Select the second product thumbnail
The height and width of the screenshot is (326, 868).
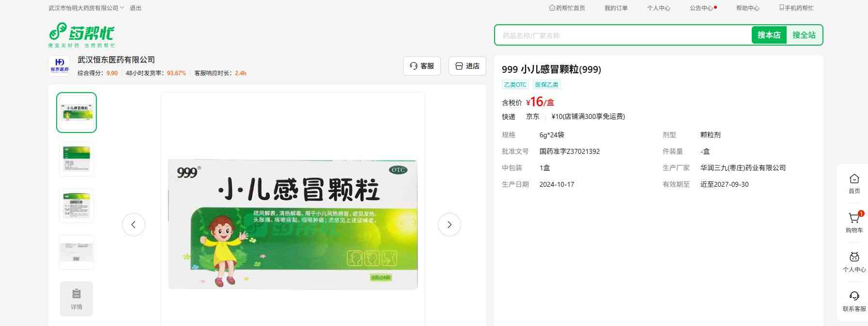(77, 159)
